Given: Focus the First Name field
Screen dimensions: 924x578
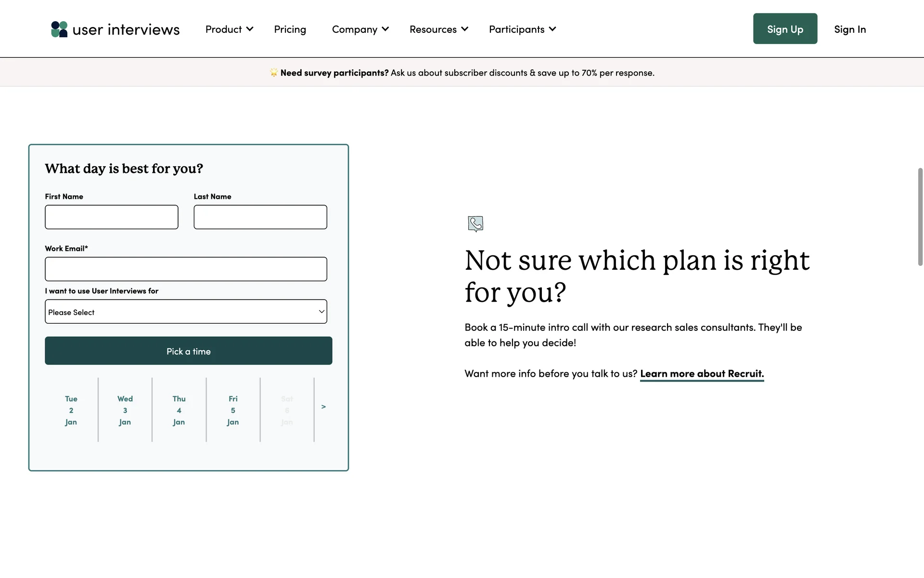Looking at the screenshot, I should (x=112, y=217).
